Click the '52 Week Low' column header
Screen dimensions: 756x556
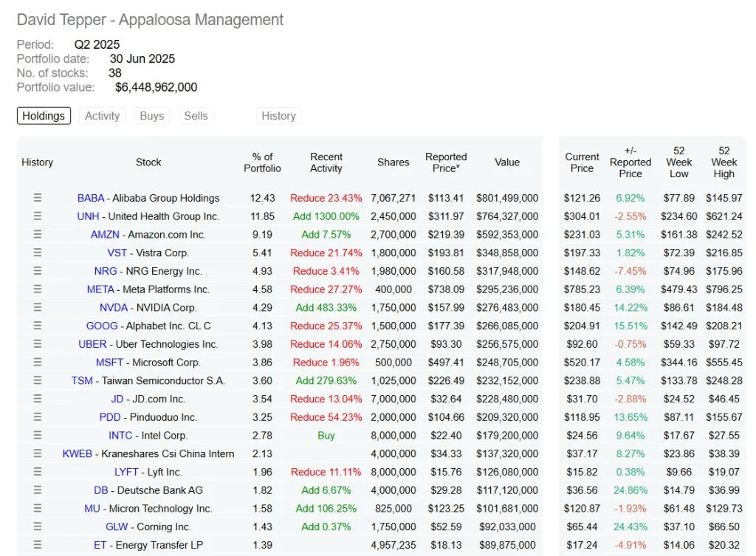tap(679, 162)
